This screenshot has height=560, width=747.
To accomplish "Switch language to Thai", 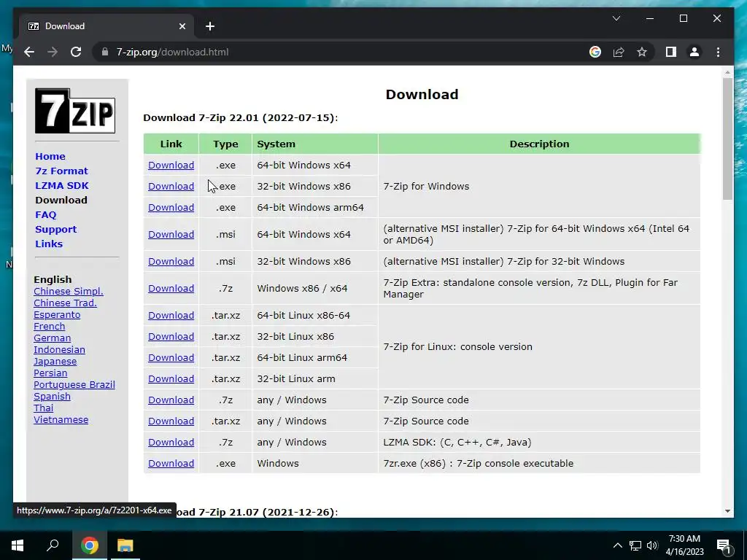I will pos(43,408).
